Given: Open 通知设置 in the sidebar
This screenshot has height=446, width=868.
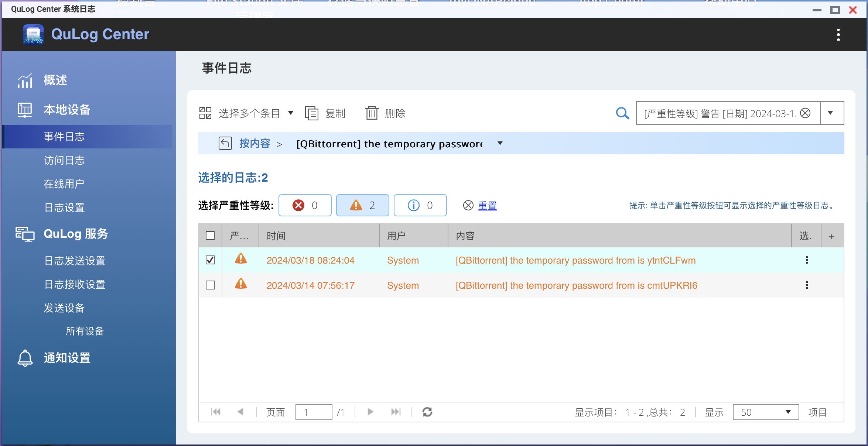Looking at the screenshot, I should coord(67,358).
